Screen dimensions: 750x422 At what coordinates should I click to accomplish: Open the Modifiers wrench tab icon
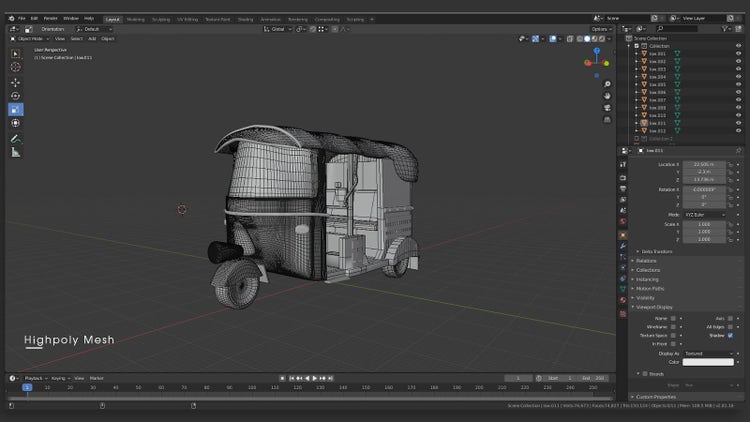click(623, 246)
